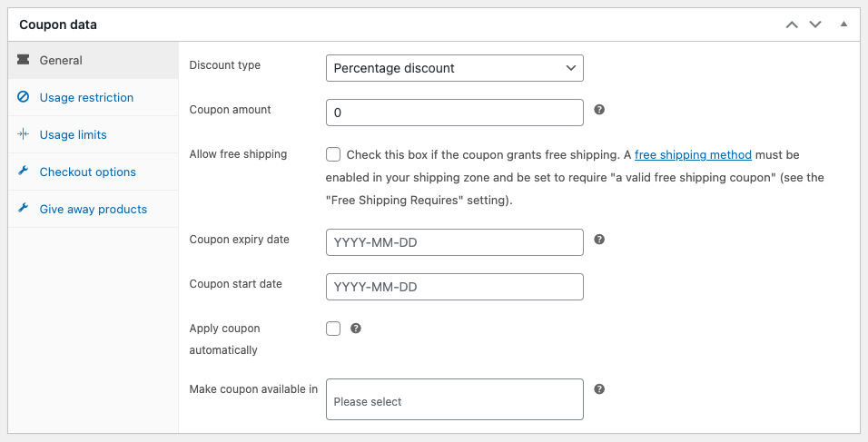Click the Coupon expiry date label
Screen dimensions: 868x442
[x=239, y=239]
